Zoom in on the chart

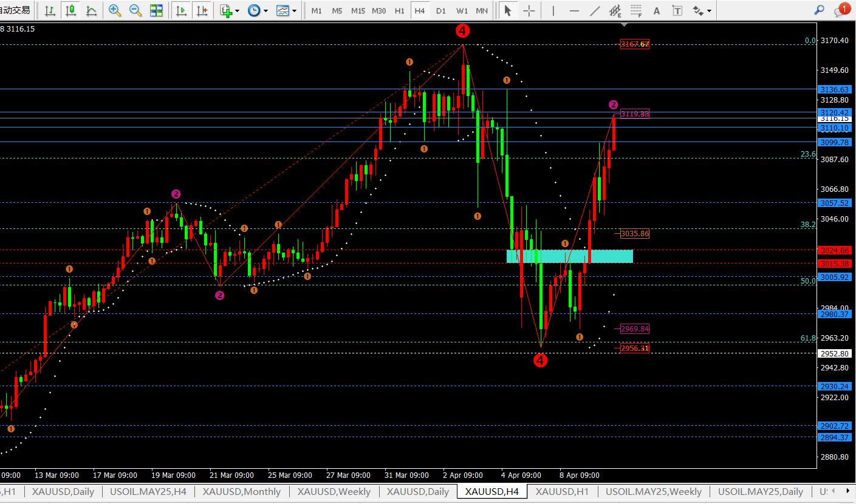pos(114,10)
